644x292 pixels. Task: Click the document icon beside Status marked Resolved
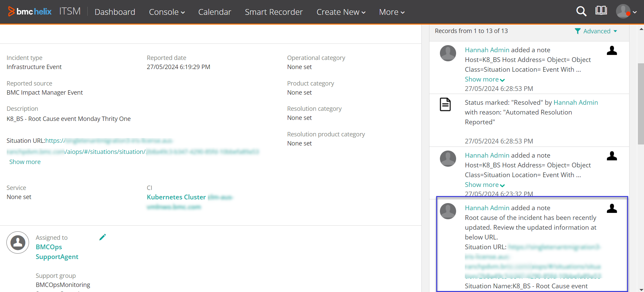coord(445,104)
